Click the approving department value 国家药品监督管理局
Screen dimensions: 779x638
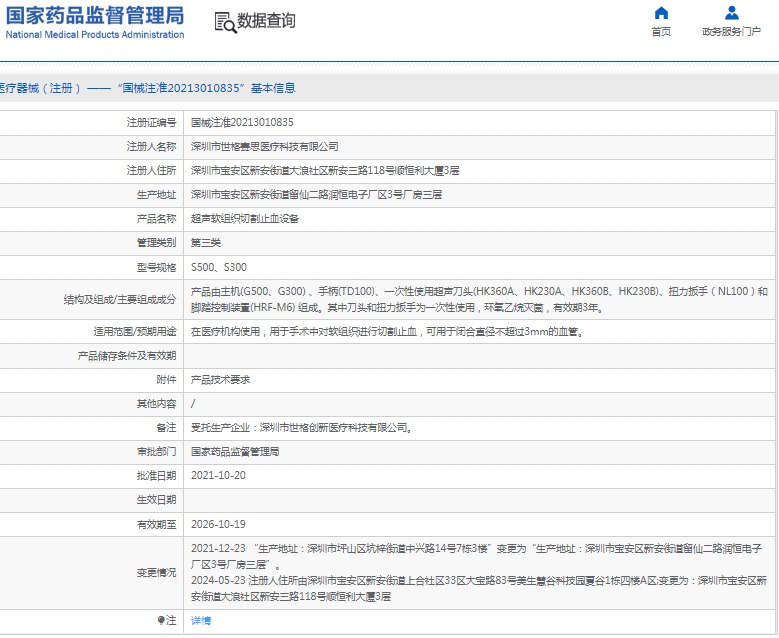235,452
